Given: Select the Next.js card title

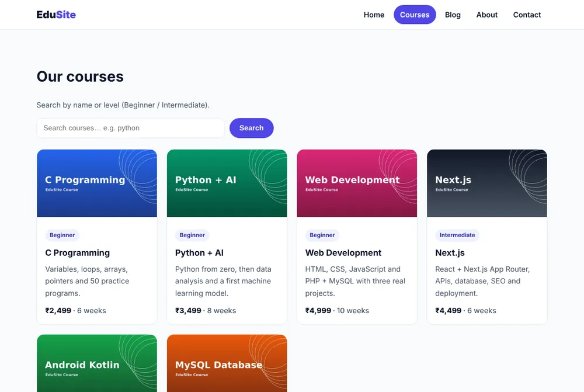Looking at the screenshot, I should (x=450, y=252).
